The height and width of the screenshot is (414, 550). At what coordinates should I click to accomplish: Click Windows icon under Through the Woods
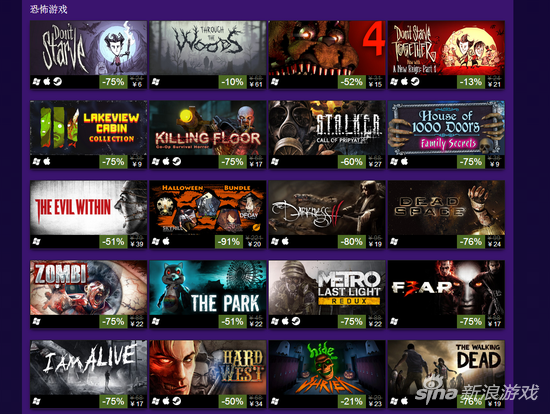click(x=156, y=82)
